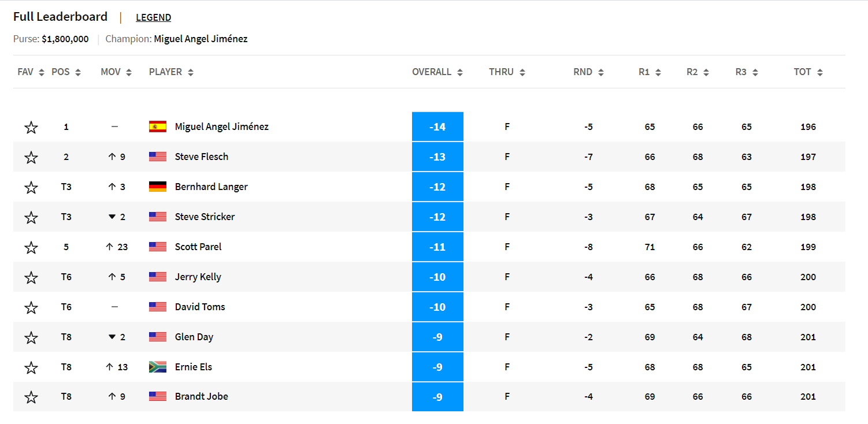This screenshot has height=424, width=868.
Task: Click the star next to Scott Parel
Action: pyautogui.click(x=31, y=247)
